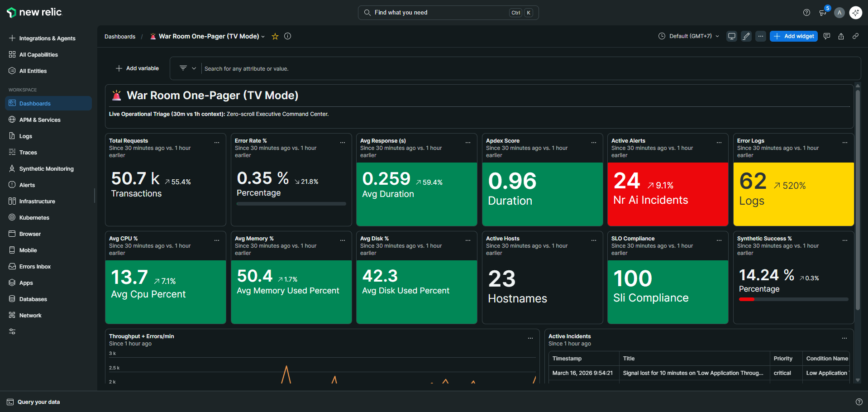Open the Alerts section in the sidebar
The image size is (868, 412).
click(28, 185)
